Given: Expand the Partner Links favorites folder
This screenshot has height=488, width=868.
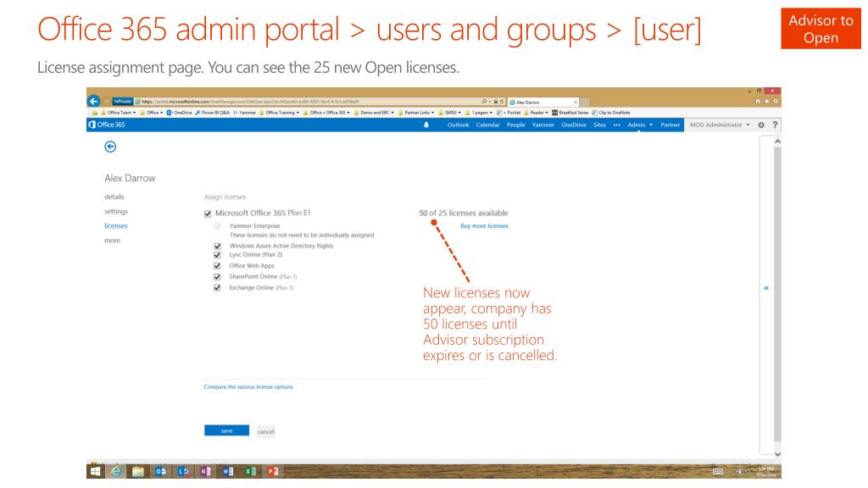Looking at the screenshot, I should [x=415, y=113].
